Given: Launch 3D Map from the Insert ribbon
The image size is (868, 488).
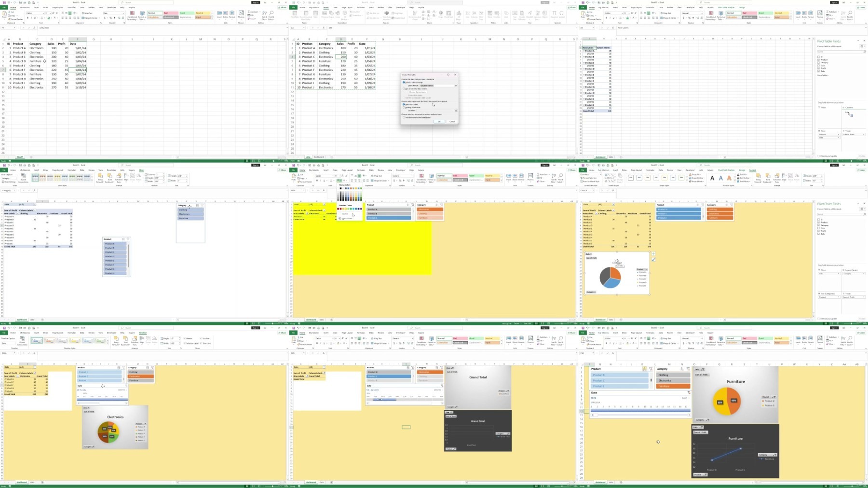Looking at the screenshot, I should tap(458, 15).
